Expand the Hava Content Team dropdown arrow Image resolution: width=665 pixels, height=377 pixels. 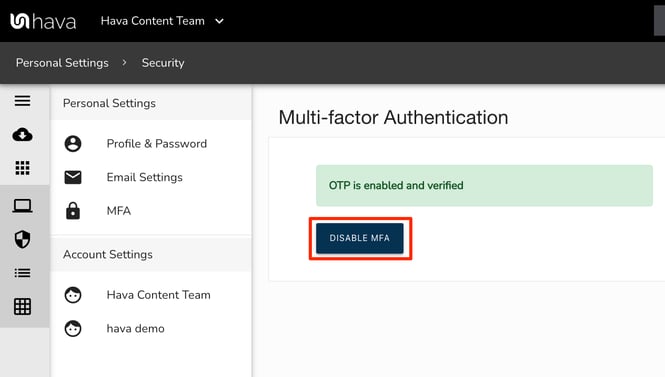point(219,21)
